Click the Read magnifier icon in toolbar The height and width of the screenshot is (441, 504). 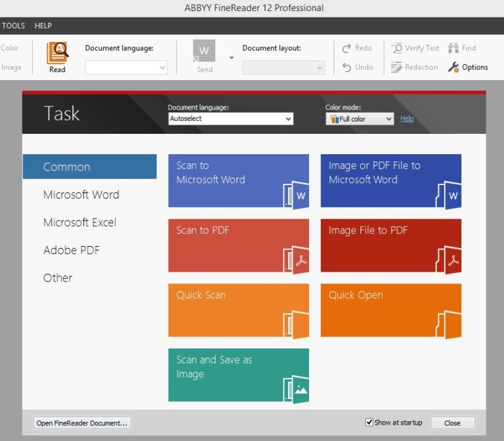point(58,53)
